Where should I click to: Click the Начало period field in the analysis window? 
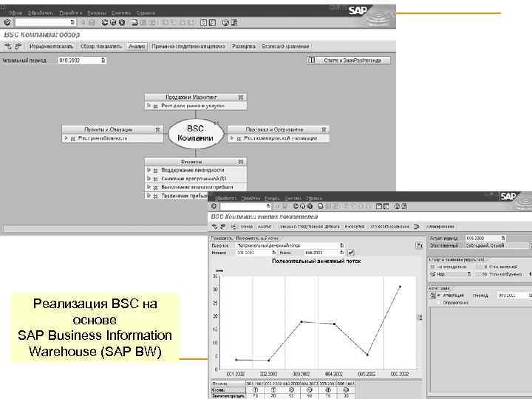point(256,253)
